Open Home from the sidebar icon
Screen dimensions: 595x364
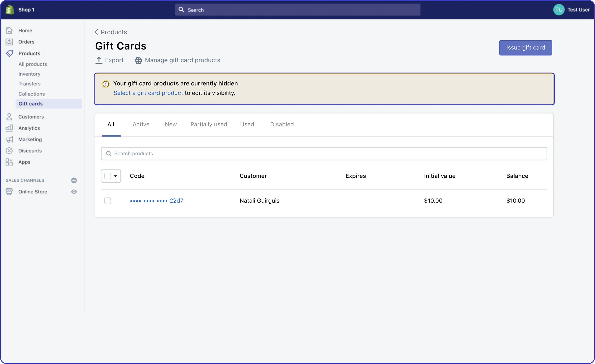[x=9, y=30]
